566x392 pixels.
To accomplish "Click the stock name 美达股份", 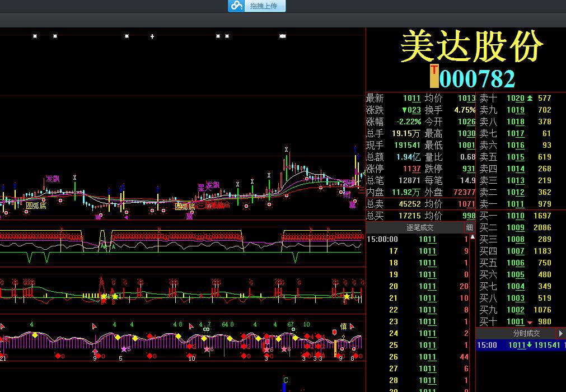I will tap(472, 46).
